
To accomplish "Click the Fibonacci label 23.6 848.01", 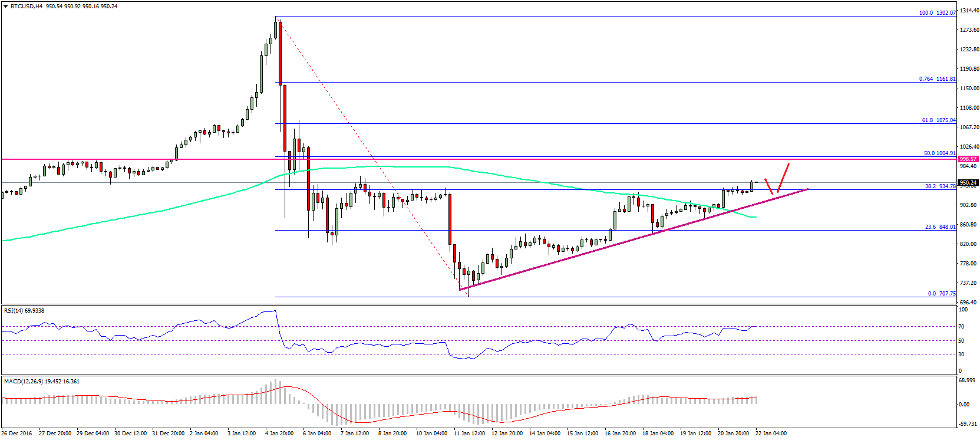I will click(x=940, y=226).
